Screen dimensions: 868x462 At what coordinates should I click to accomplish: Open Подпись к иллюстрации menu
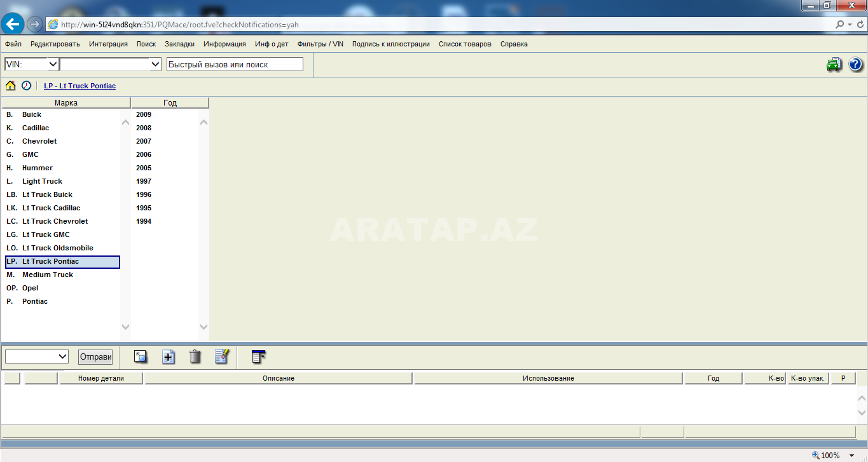(391, 44)
